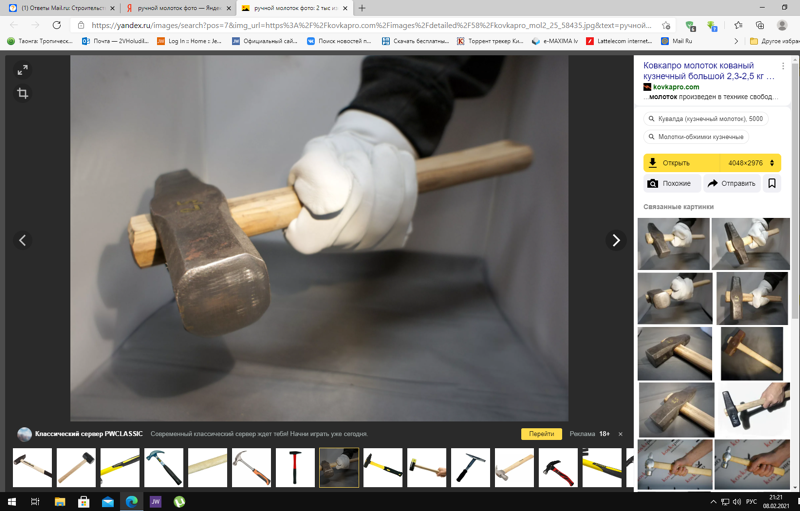Viewport: 800px width, 511px height.
Task: Click the Похожие similar images button
Action: (672, 183)
